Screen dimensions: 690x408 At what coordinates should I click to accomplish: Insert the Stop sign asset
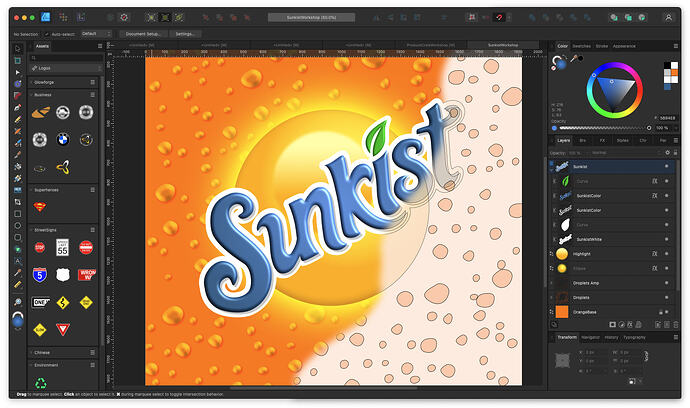click(40, 247)
